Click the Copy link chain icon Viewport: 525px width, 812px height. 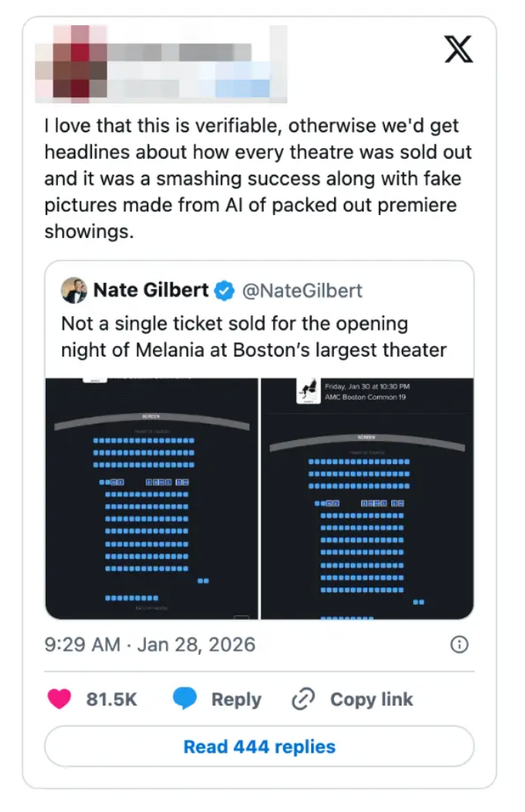click(302, 699)
